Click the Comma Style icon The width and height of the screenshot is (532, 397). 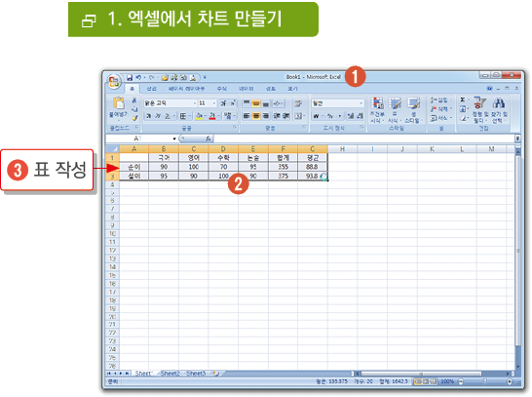(x=339, y=116)
